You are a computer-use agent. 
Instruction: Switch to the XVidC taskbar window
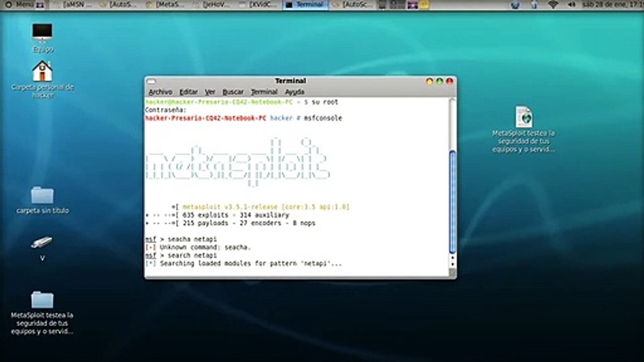point(259,5)
